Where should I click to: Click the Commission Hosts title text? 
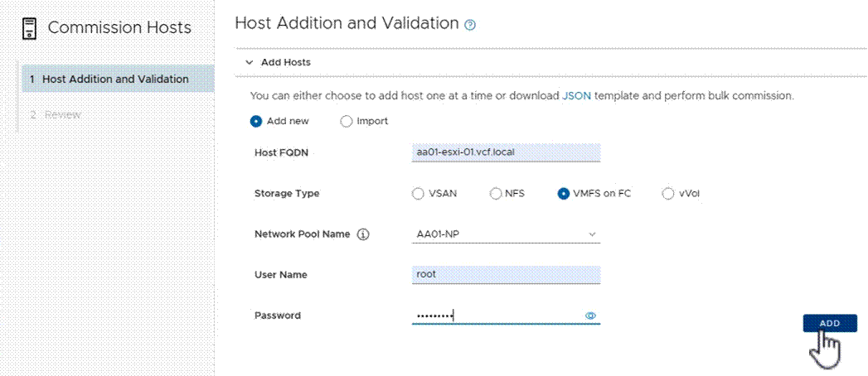[119, 27]
